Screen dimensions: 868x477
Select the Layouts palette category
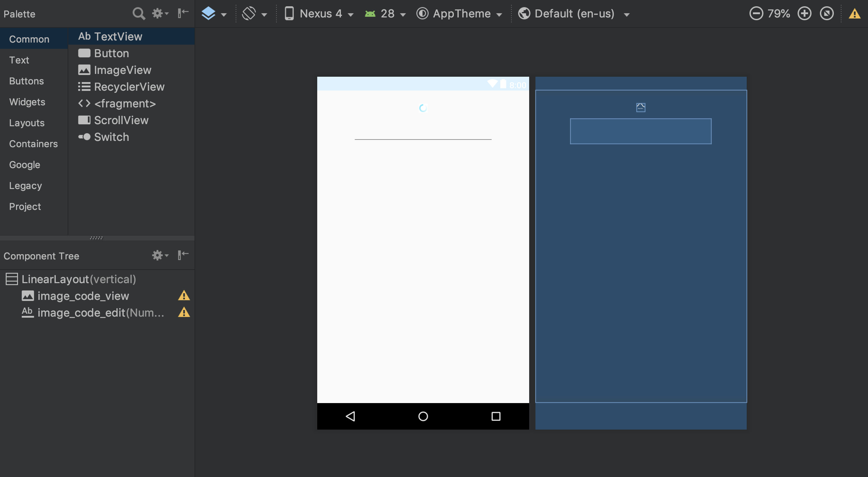point(34,122)
